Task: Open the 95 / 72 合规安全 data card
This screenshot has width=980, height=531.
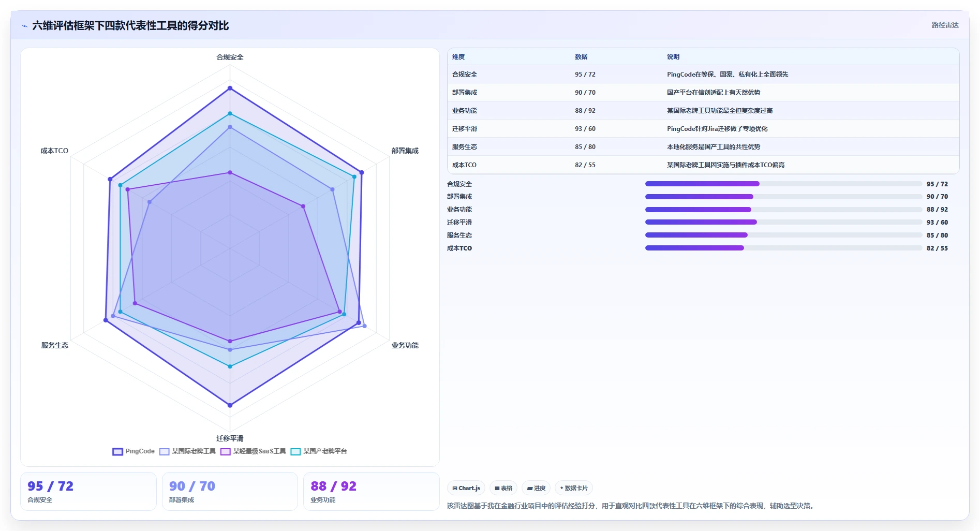Action: click(88, 491)
